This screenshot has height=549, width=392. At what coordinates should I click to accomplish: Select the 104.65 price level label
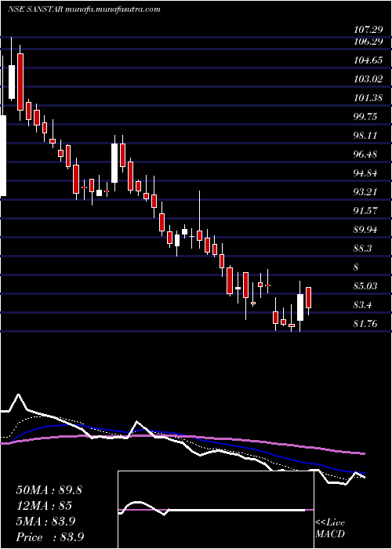[368, 60]
